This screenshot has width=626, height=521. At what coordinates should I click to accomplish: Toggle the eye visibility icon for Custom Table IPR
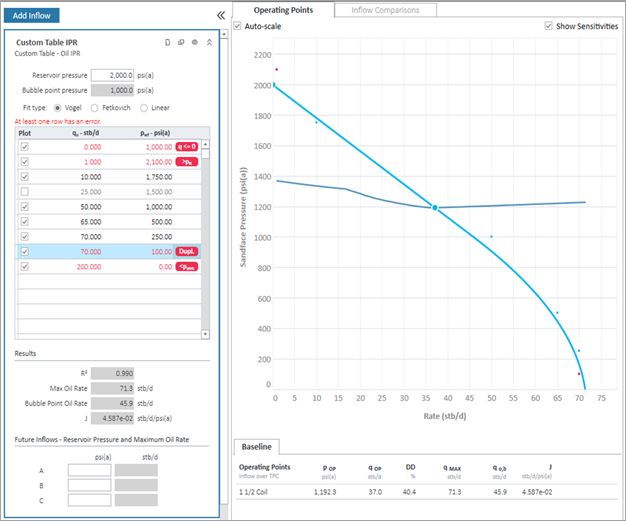tap(195, 42)
